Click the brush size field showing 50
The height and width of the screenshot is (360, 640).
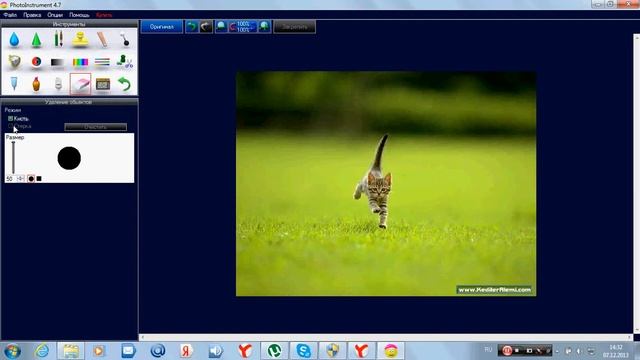[10, 179]
